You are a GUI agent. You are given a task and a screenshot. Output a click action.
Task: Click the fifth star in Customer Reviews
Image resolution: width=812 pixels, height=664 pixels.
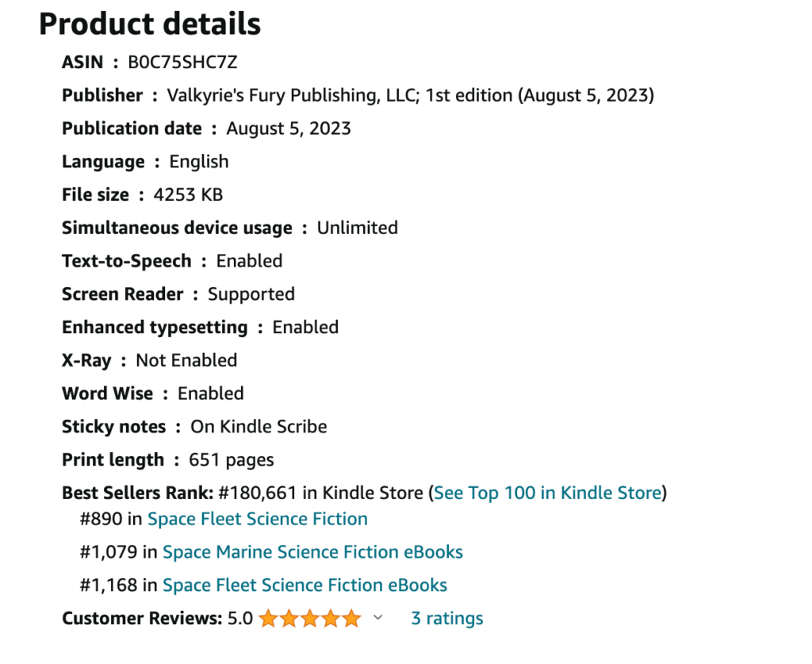click(x=350, y=619)
